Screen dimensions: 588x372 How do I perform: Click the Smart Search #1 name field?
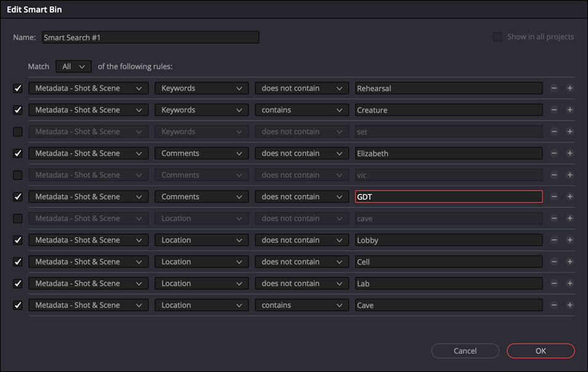(150, 38)
